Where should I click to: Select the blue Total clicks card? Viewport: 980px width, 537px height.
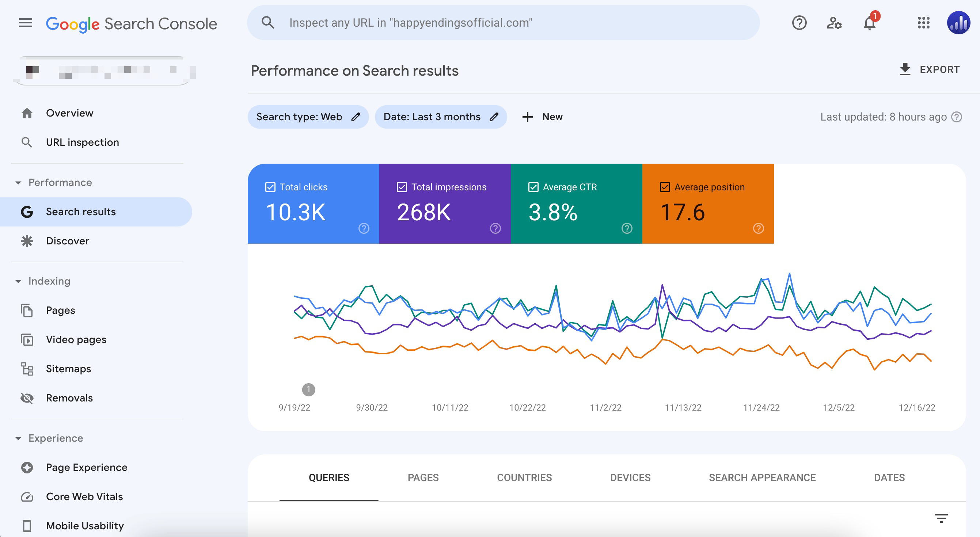point(314,203)
